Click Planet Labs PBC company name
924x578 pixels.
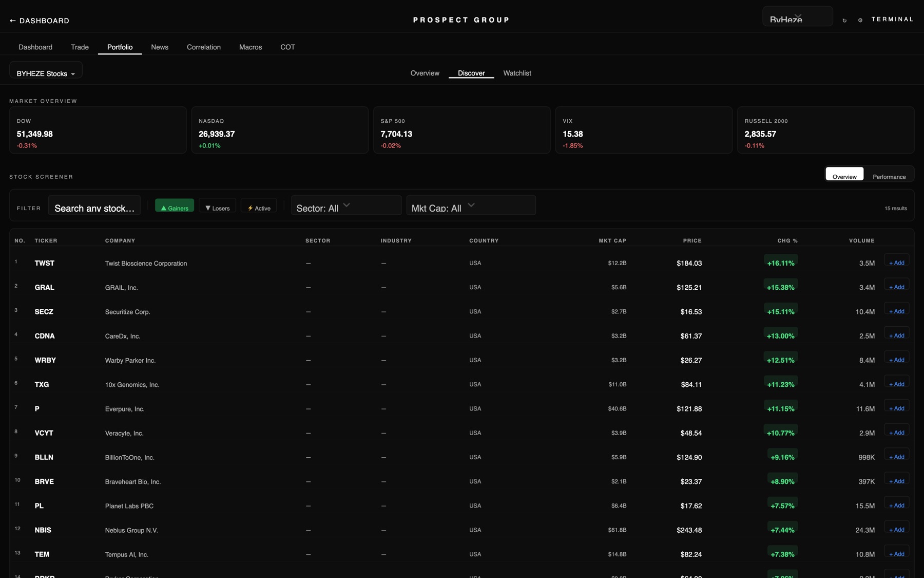click(x=129, y=506)
